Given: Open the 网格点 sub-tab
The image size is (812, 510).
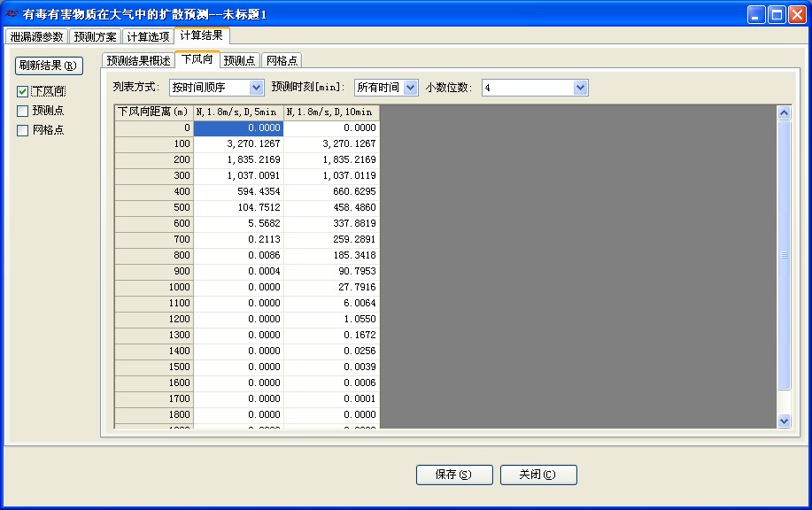Looking at the screenshot, I should point(282,60).
